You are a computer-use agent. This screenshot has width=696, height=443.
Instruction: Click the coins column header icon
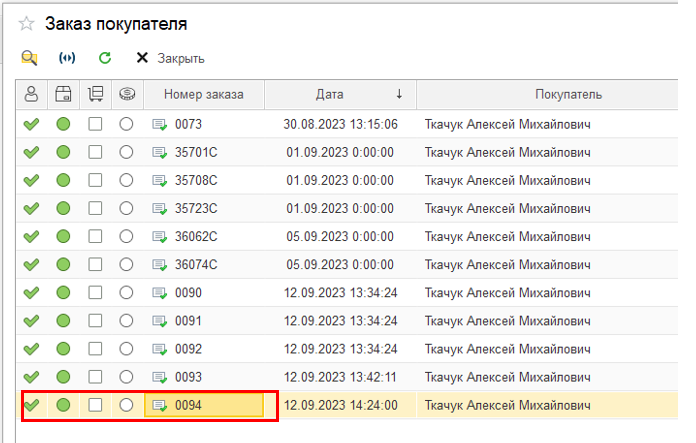[126, 95]
